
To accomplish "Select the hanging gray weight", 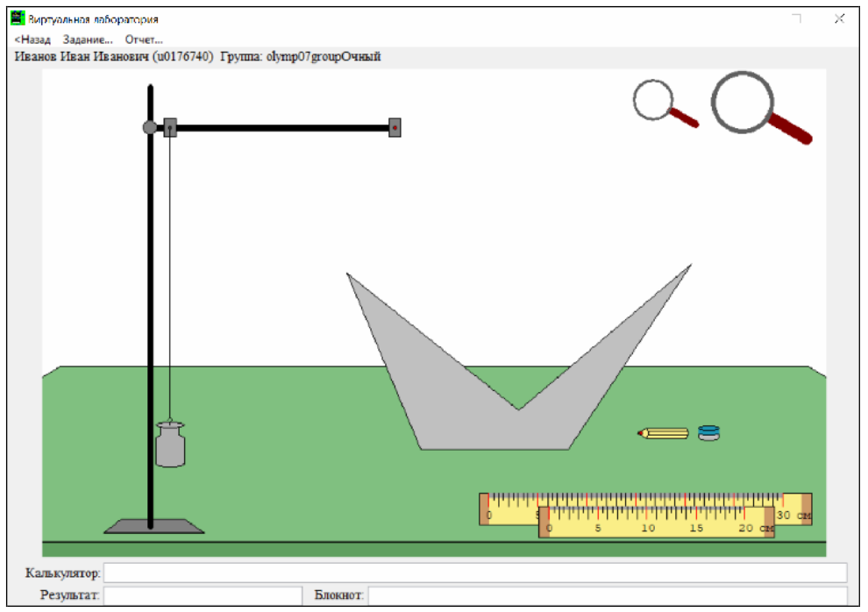I will point(170,445).
